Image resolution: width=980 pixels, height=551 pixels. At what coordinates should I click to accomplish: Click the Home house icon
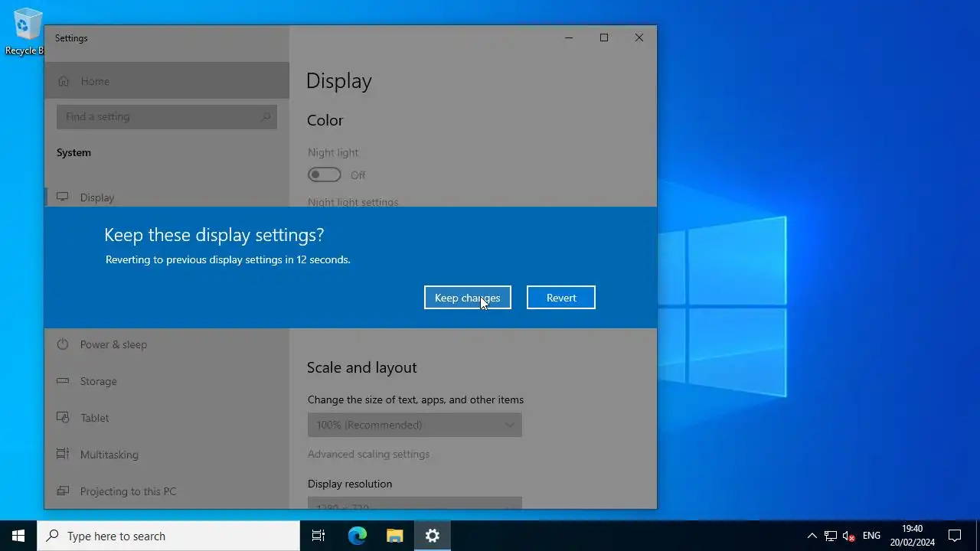(x=64, y=81)
